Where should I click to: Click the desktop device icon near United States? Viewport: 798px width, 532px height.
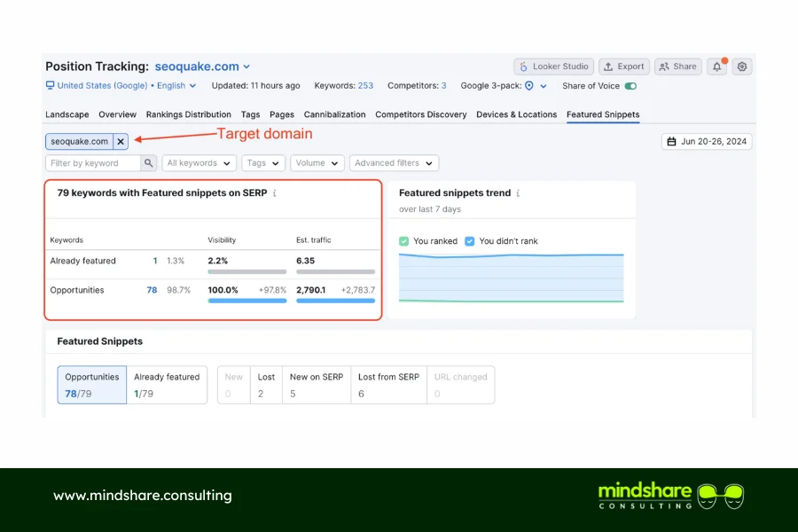(x=50, y=85)
